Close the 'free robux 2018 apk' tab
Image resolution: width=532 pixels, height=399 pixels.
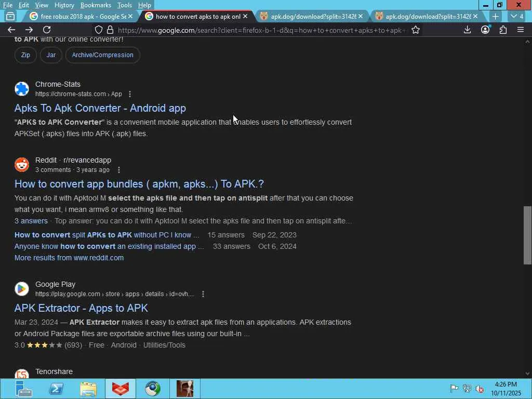point(130,16)
